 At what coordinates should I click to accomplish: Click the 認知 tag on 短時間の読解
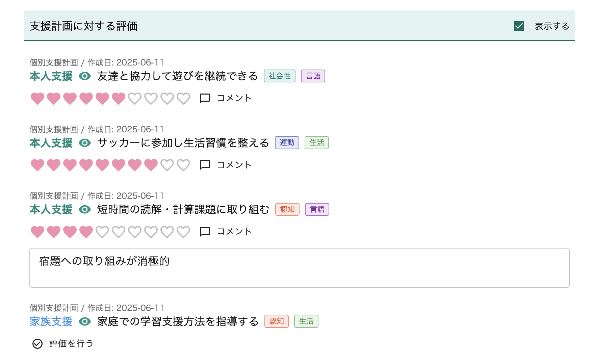[287, 210]
